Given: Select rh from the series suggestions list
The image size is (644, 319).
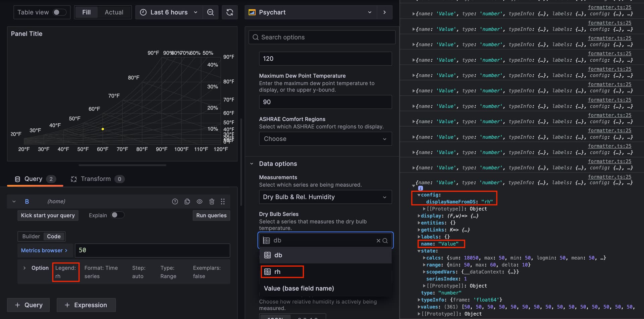Looking at the screenshot, I should tap(282, 272).
